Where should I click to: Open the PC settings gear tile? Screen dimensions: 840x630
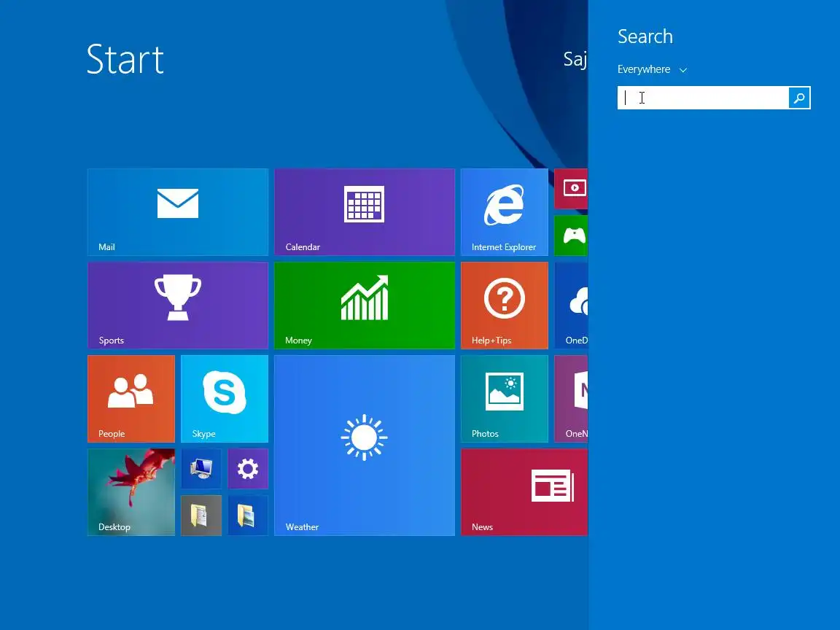[248, 469]
